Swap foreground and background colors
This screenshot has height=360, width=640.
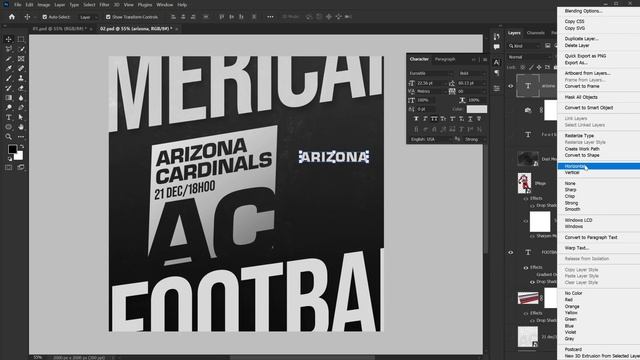22,146
